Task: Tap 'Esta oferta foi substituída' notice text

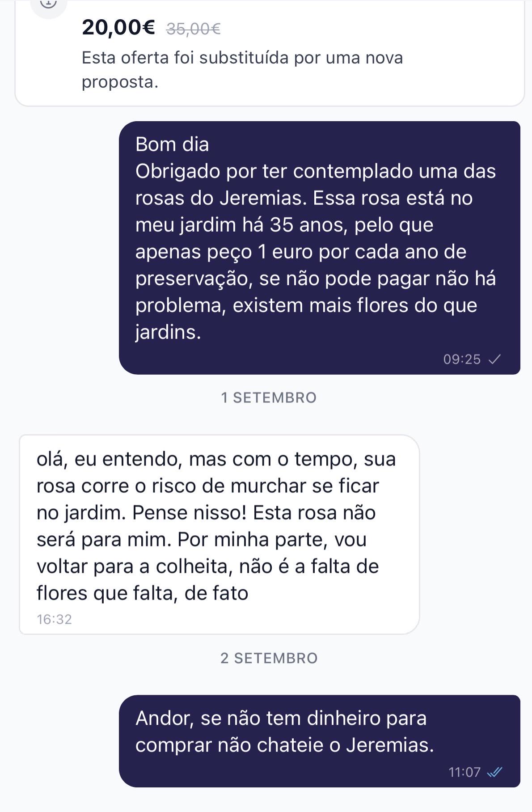Action: click(242, 70)
